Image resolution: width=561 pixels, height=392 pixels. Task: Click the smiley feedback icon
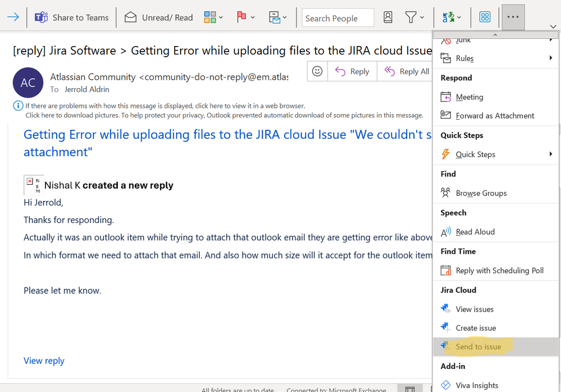coord(317,71)
